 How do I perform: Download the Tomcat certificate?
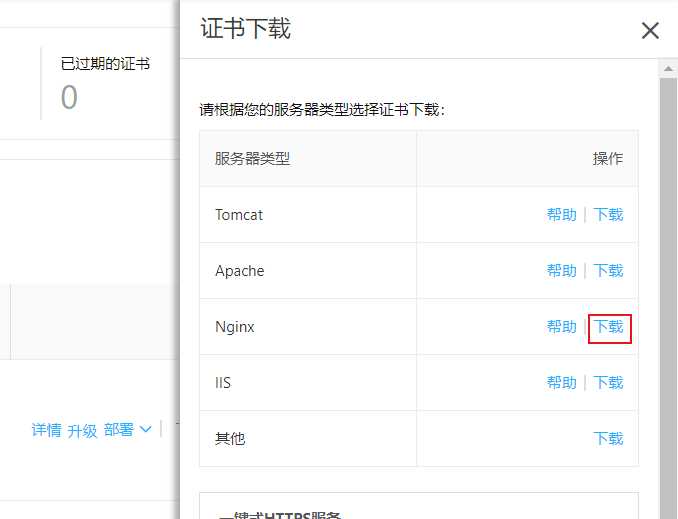pos(608,215)
